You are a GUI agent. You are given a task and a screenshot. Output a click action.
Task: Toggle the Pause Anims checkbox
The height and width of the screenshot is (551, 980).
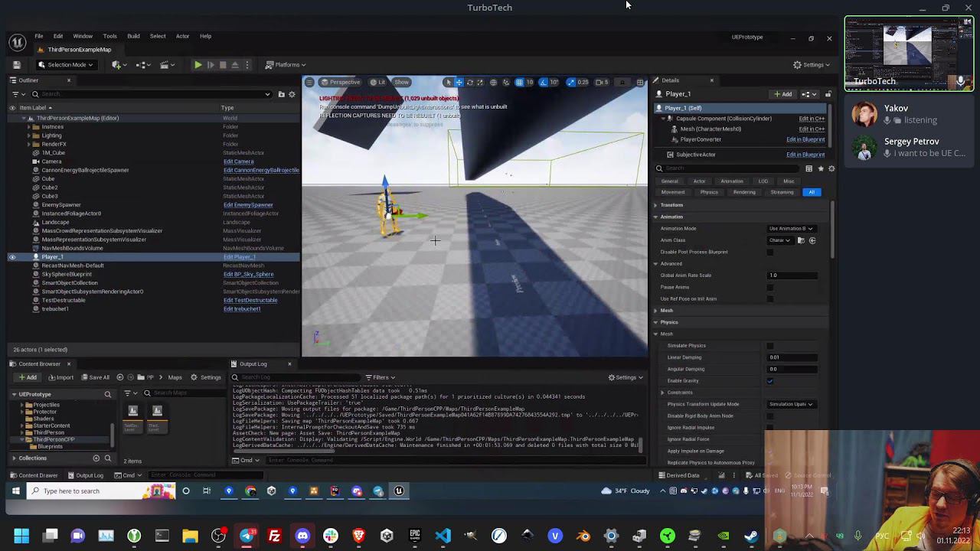769,287
